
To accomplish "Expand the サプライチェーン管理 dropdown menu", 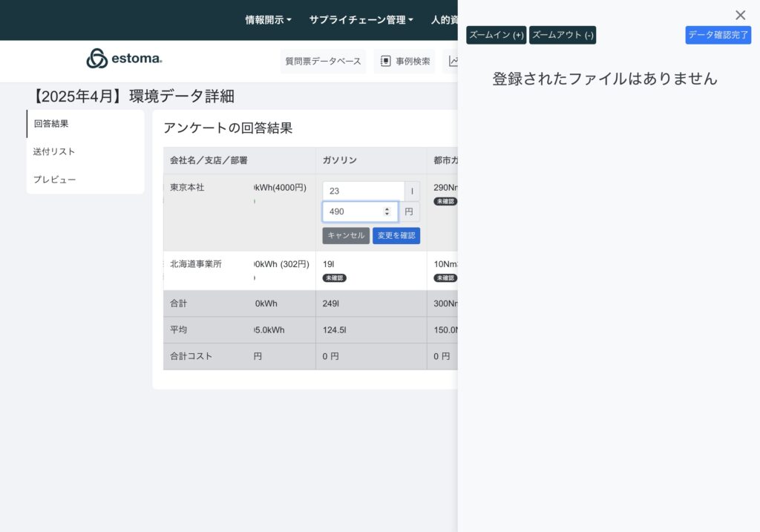I will point(361,20).
